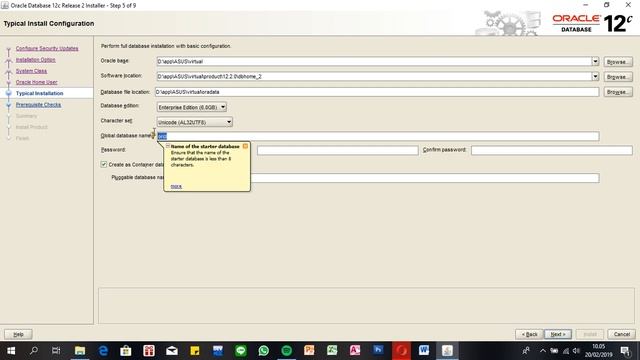This screenshot has width=640, height=360.
Task: Click the Next button
Action: pos(558,334)
